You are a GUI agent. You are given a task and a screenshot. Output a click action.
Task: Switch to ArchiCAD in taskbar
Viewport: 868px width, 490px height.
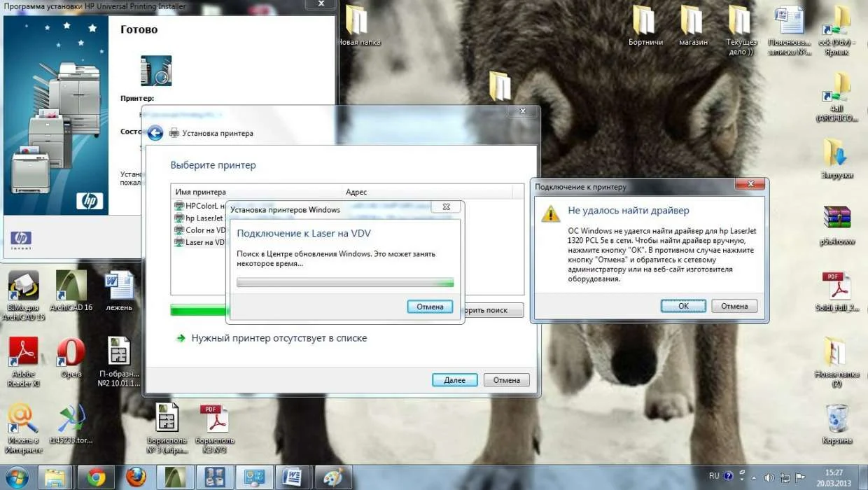click(175, 477)
